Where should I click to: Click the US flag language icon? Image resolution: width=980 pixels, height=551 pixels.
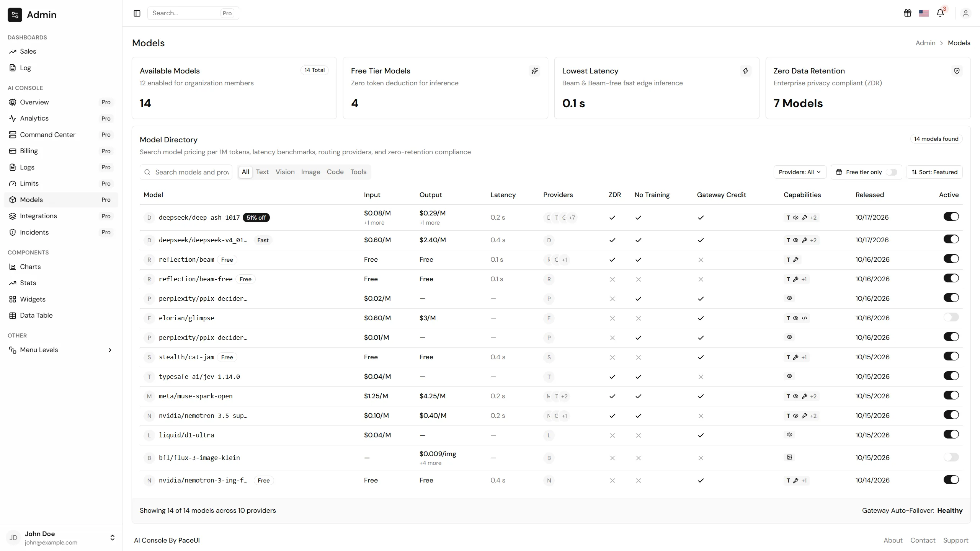(x=924, y=13)
